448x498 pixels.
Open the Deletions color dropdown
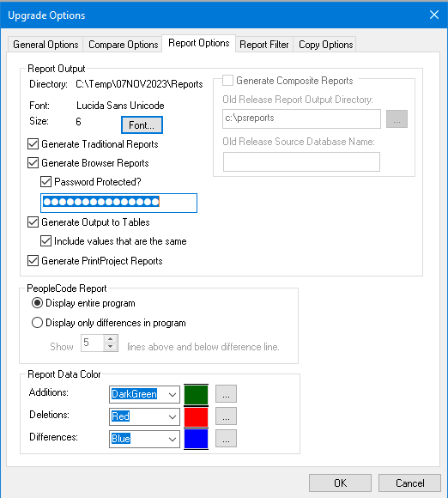pos(173,416)
